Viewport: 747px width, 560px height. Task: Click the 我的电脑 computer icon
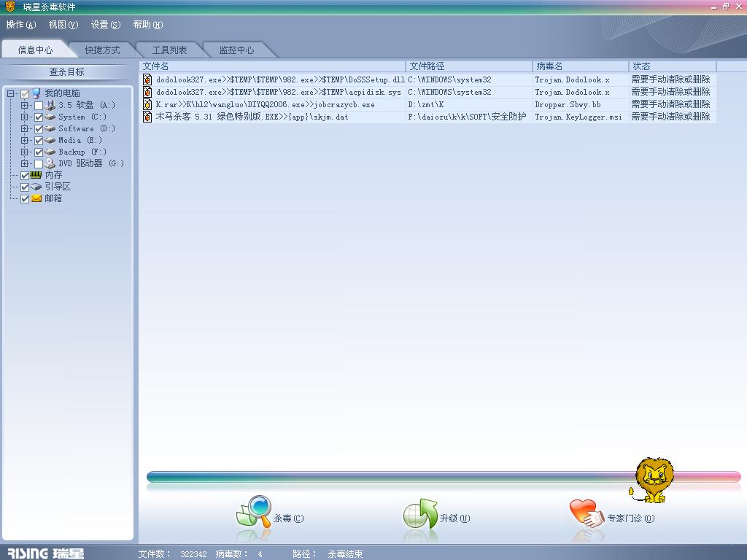click(x=36, y=93)
